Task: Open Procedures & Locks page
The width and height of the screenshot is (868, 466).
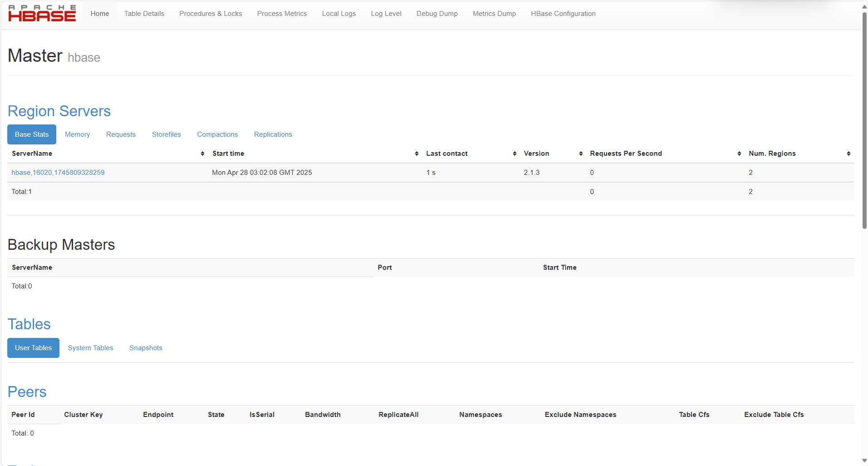Action: [211, 14]
